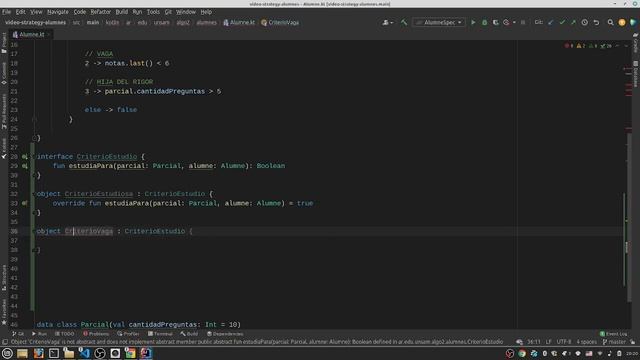Open the Project side tool window
The height and width of the screenshot is (360, 640).
(4, 43)
